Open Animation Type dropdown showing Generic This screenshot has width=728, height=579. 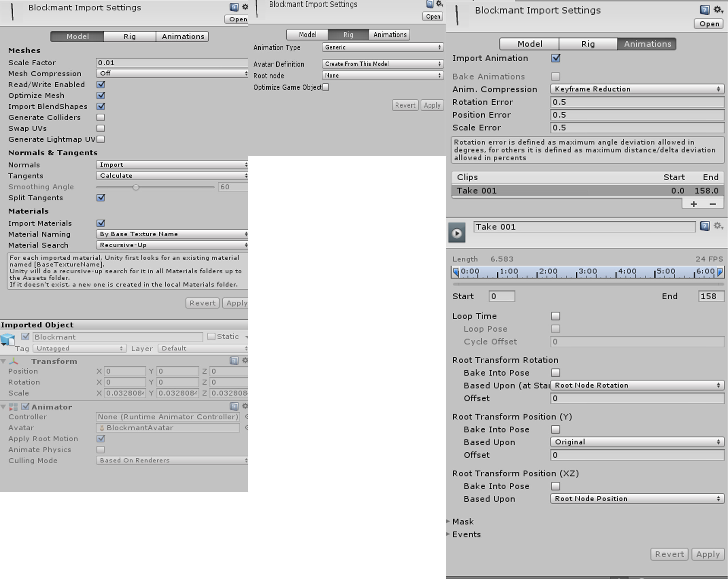383,47
